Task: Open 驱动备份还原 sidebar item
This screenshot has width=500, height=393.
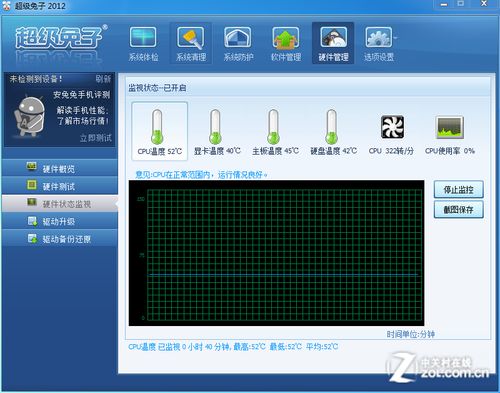Action: (60, 239)
